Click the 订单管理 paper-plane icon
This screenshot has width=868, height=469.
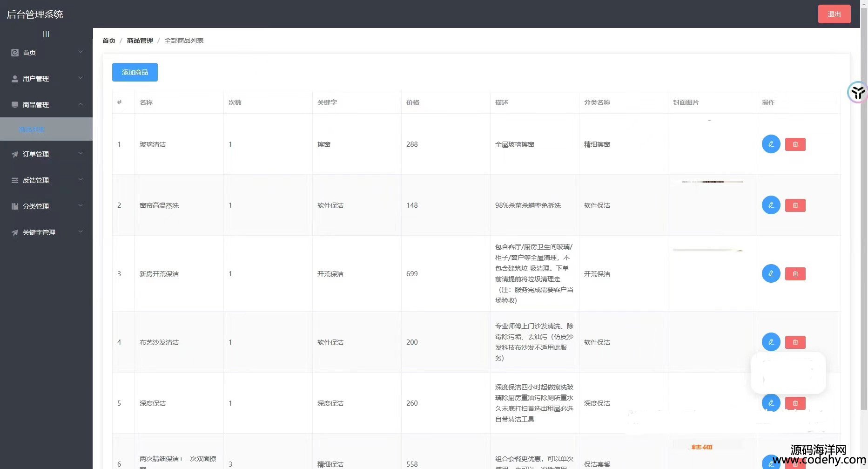pos(15,154)
